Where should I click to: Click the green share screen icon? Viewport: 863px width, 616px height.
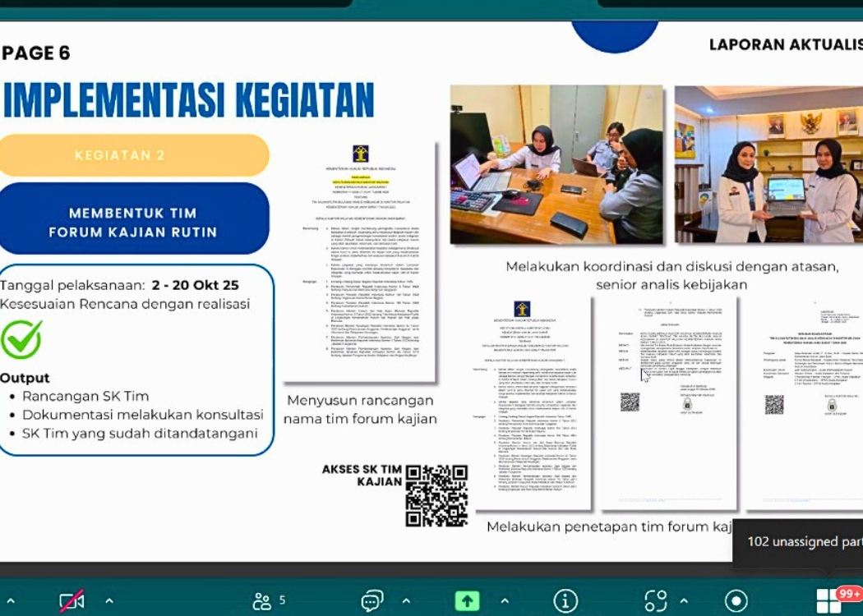click(x=467, y=600)
